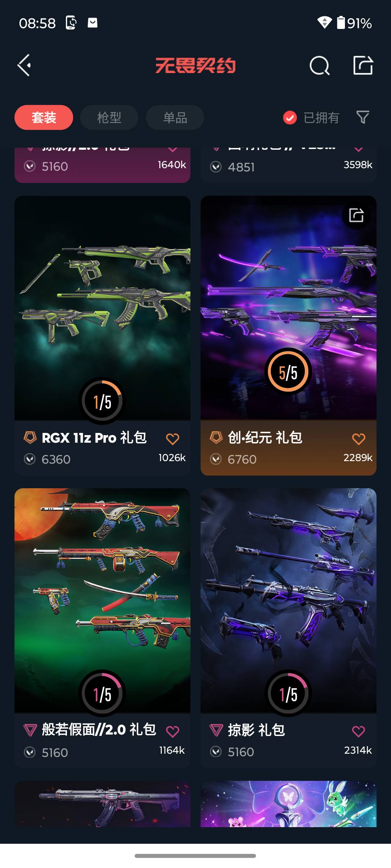The image size is (391, 868).
Task: Open the 般若假面//2.0 bundle image
Action: click(102, 600)
